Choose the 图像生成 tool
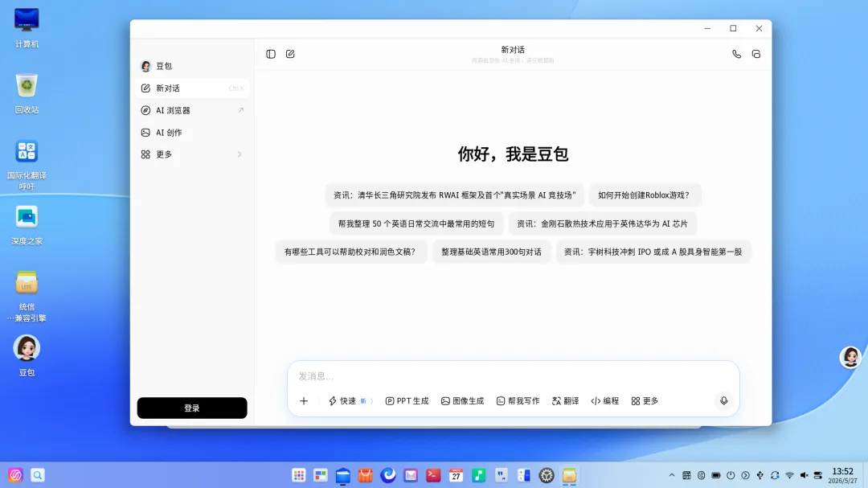Image resolution: width=868 pixels, height=488 pixels. (462, 400)
